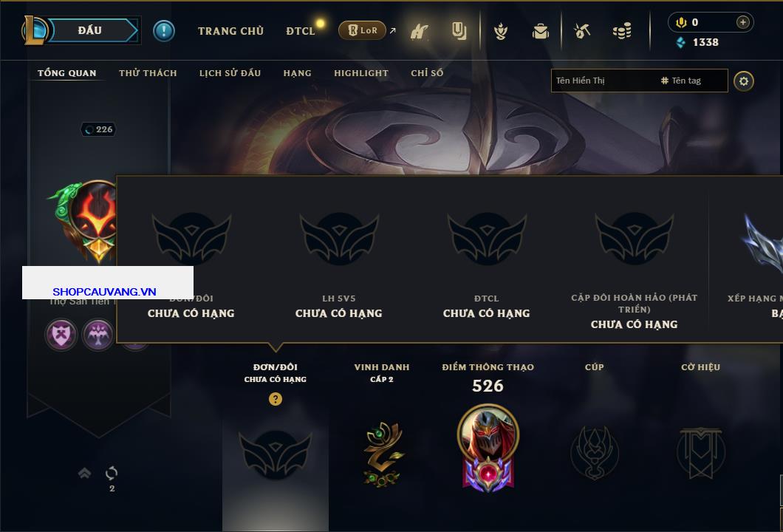The image size is (783, 532).
Task: Click the ĐẤU play button
Action: pyautogui.click(x=89, y=30)
